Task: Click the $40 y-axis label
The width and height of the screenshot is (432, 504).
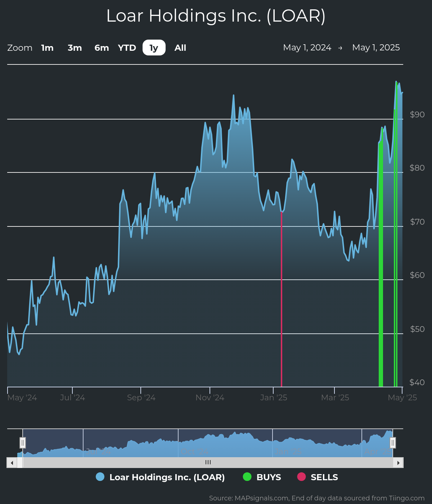Action: tap(417, 382)
